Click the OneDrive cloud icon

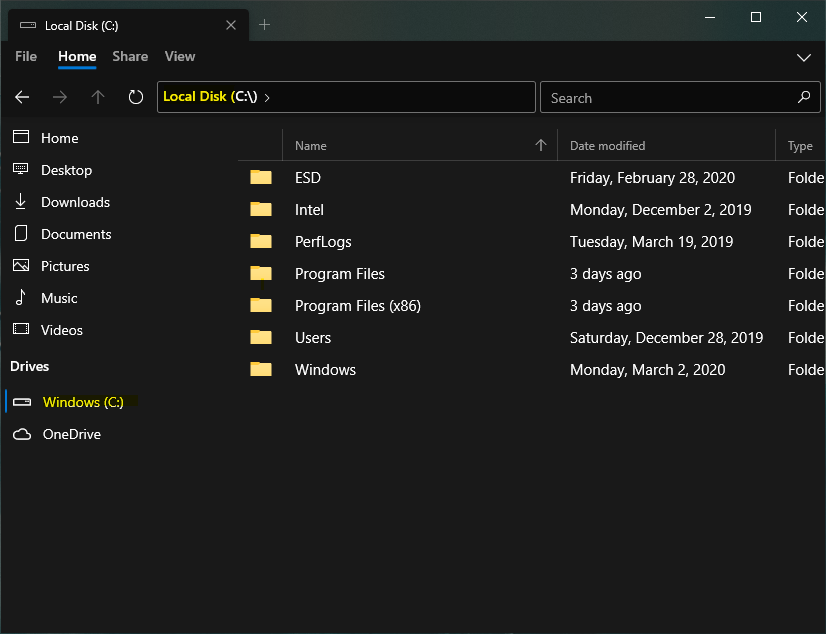(x=22, y=434)
